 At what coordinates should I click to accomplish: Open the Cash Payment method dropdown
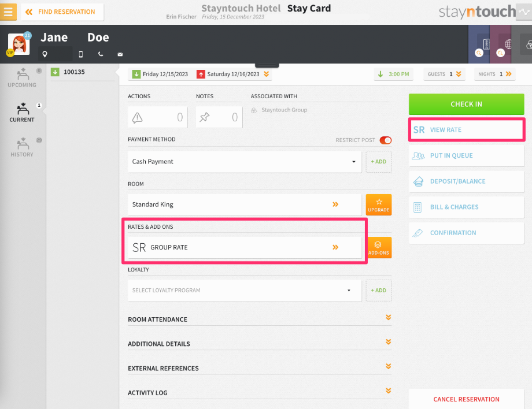(245, 162)
